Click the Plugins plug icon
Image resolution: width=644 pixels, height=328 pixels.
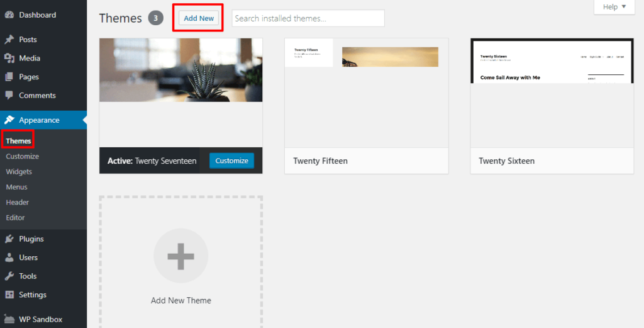tap(9, 239)
